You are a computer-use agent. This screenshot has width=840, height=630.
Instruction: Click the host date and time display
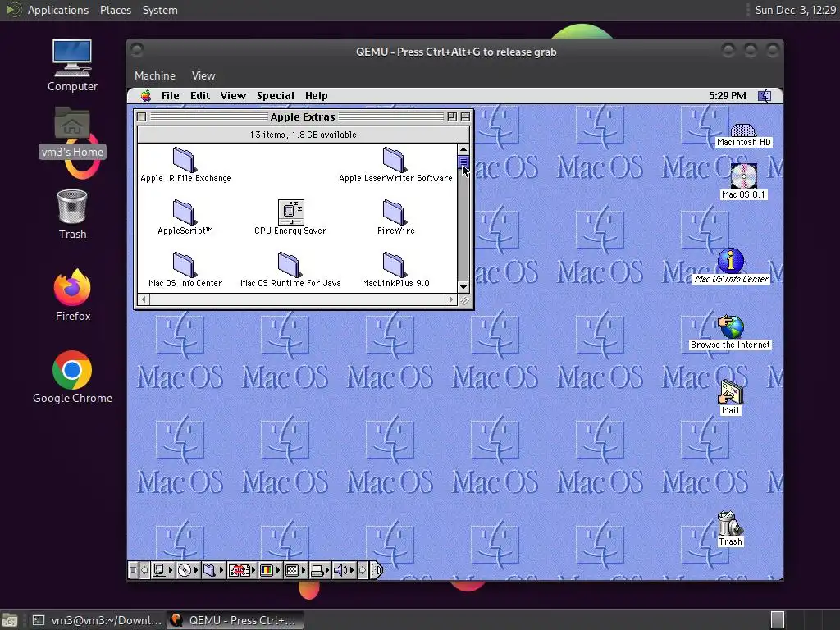coord(795,10)
